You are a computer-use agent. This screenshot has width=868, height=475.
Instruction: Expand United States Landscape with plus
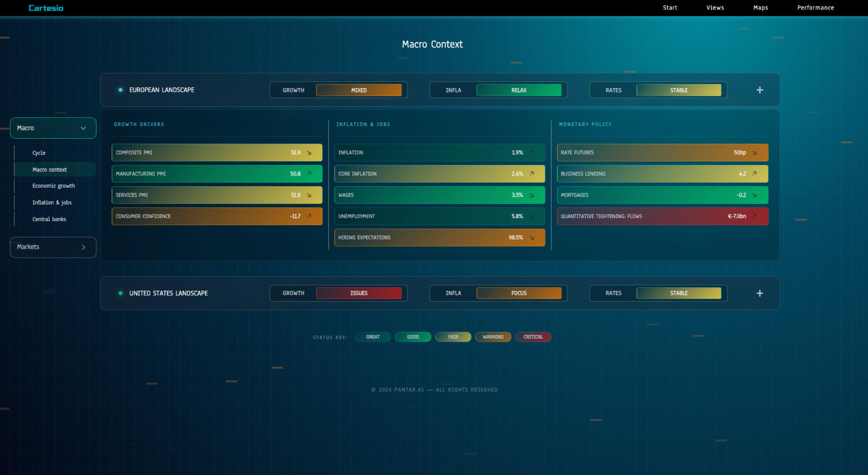point(760,293)
